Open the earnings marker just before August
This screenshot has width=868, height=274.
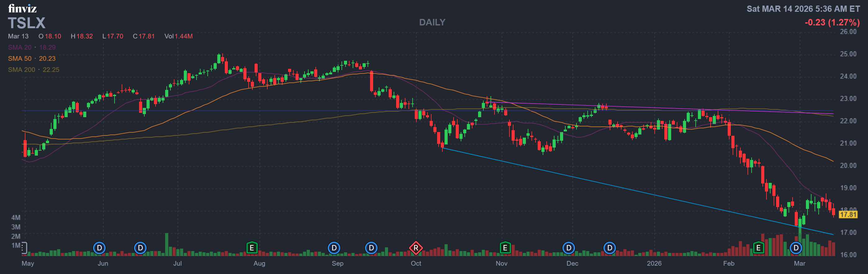(x=252, y=248)
